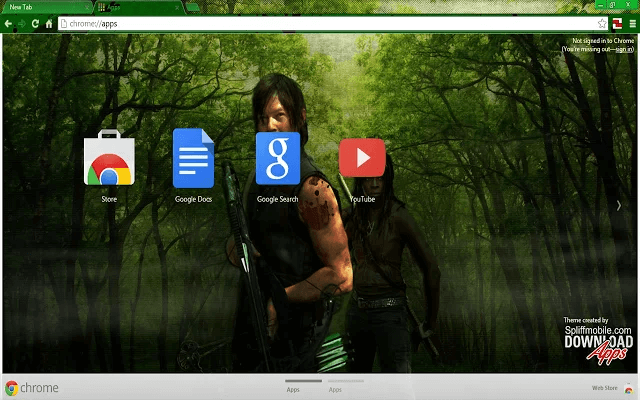Click the Not signed in to Chrome text

point(603,41)
